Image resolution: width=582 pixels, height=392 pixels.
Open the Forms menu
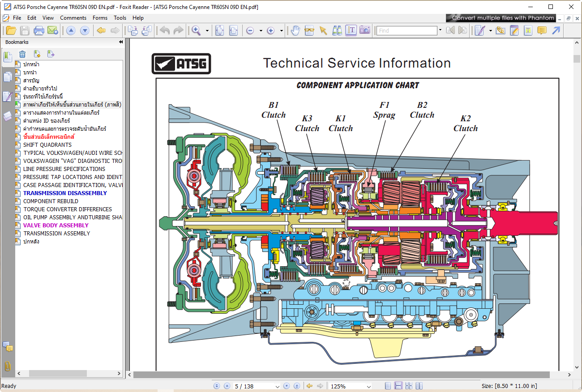(100, 18)
